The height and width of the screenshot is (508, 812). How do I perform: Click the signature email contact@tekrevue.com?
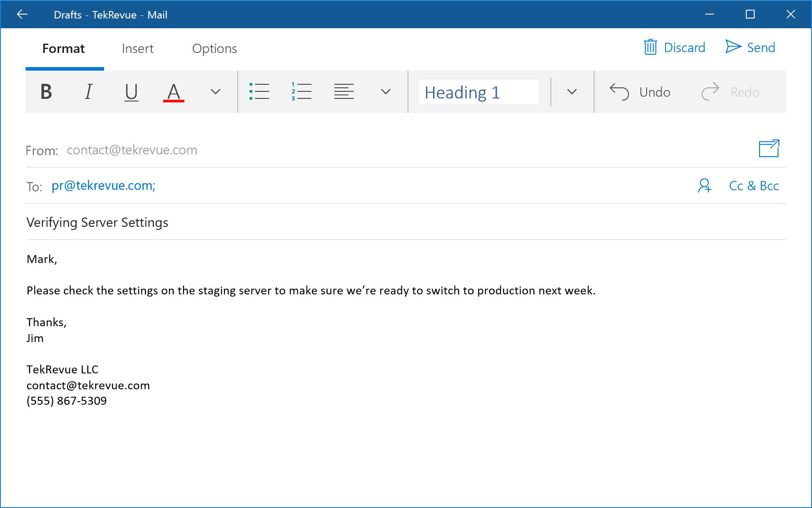tap(88, 385)
